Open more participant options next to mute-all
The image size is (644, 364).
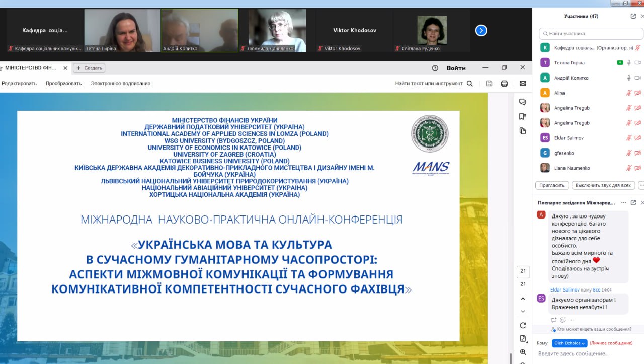point(641,185)
